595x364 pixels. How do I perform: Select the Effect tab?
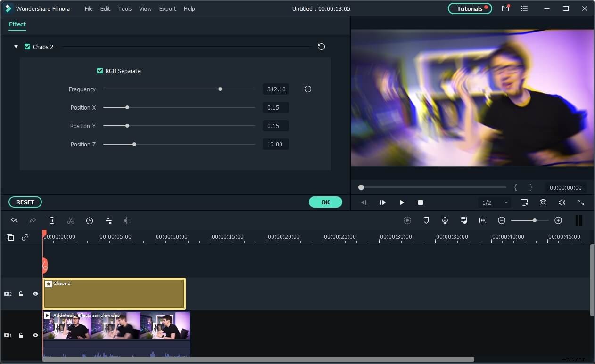(17, 24)
